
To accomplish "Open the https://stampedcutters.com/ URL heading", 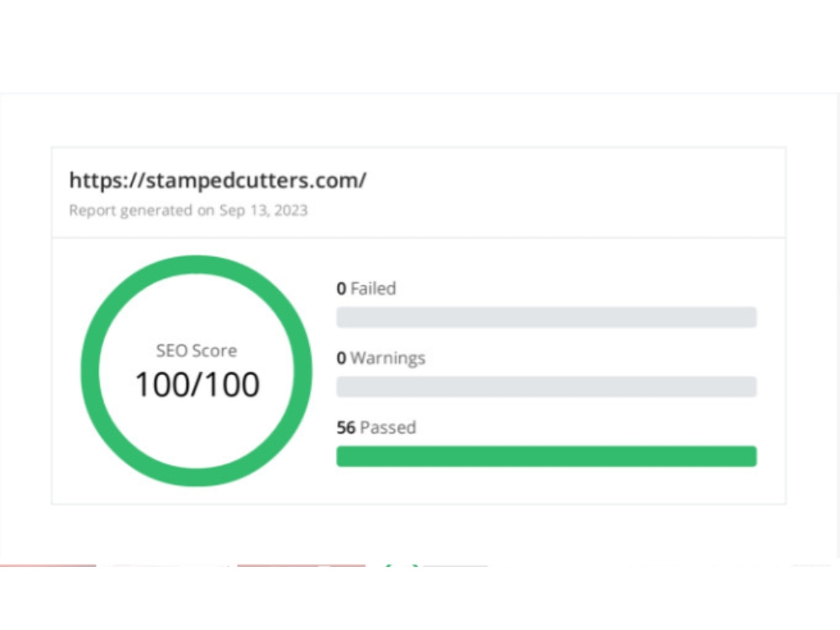I will coord(218,181).
